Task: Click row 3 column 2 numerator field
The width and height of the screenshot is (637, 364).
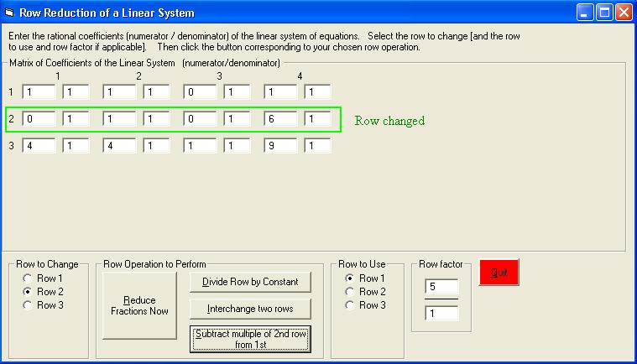Action: pyautogui.click(x=119, y=146)
